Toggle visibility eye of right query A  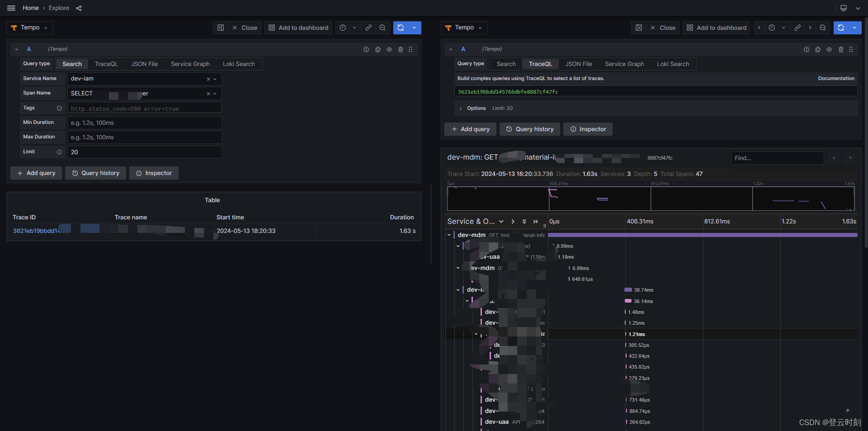pyautogui.click(x=829, y=49)
